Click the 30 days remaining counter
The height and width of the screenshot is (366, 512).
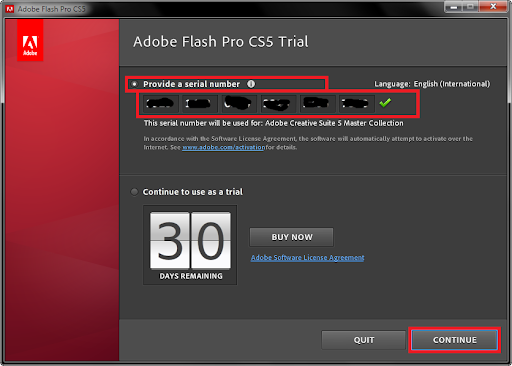[x=190, y=245]
